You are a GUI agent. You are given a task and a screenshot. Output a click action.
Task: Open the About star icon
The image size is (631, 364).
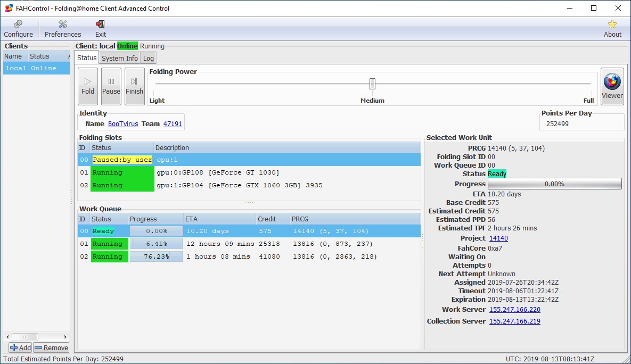click(612, 29)
